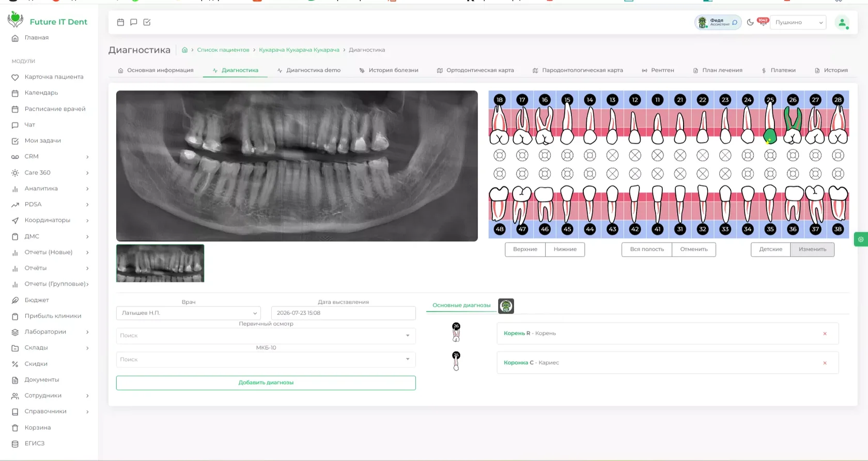The image size is (868, 461).
Task: Toggle the crossed surface marker under tooth 13
Action: (x=612, y=155)
